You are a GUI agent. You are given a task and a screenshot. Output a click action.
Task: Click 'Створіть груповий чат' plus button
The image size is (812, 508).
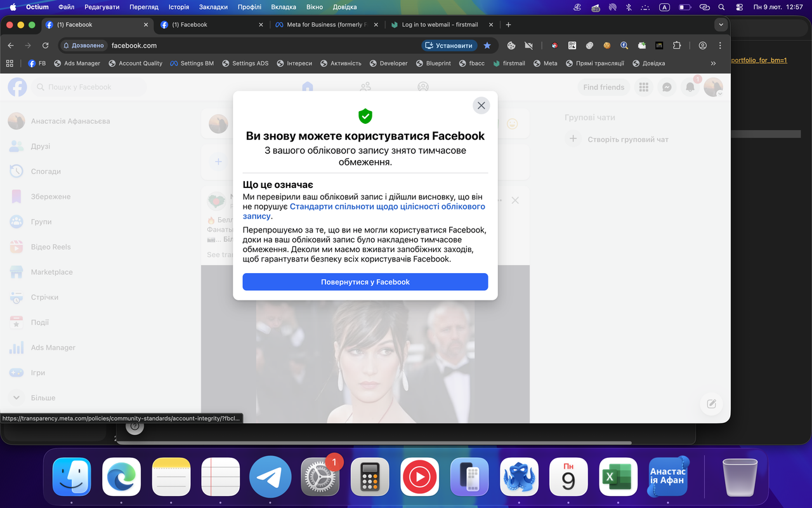point(573,139)
